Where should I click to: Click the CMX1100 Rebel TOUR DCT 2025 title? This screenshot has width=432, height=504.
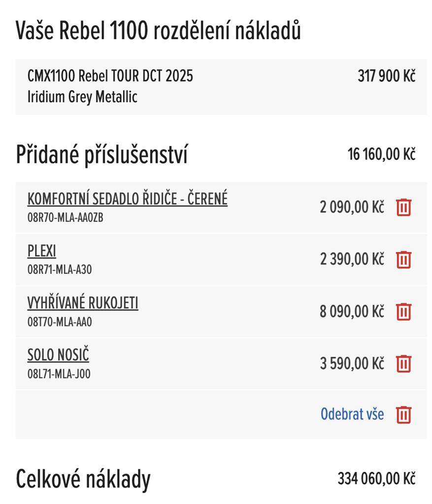click(x=110, y=76)
